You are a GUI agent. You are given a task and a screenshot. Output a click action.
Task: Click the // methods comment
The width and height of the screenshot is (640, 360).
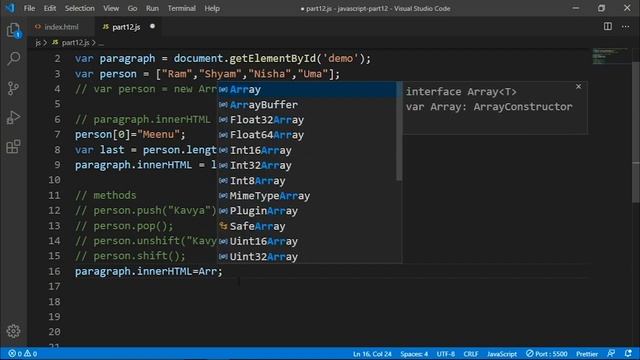105,196
